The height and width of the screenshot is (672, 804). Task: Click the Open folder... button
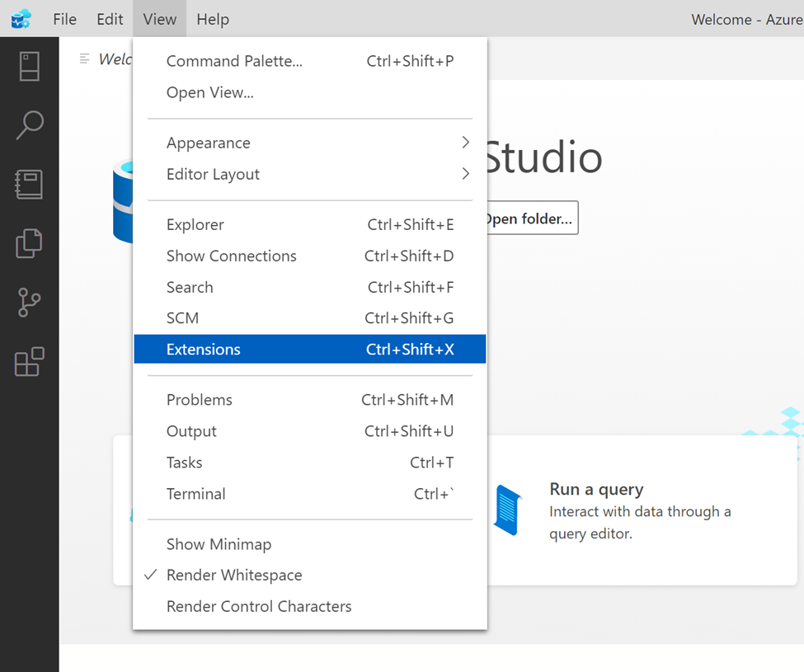coord(529,219)
